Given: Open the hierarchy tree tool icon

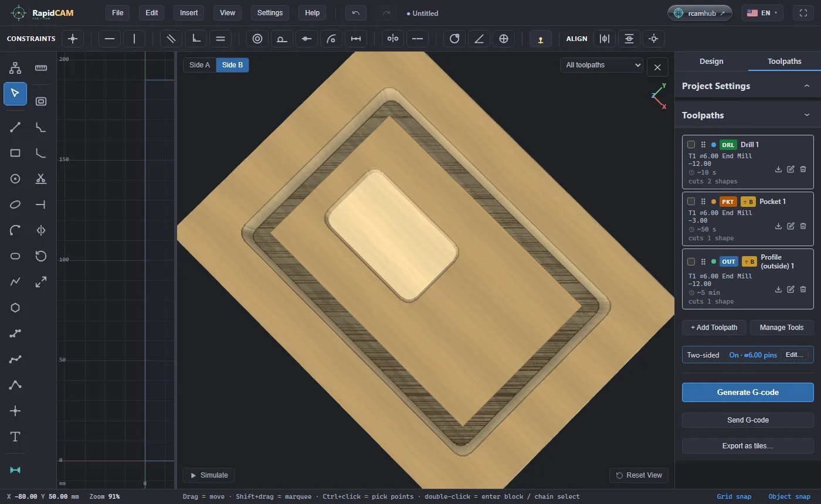Looking at the screenshot, I should [x=15, y=68].
